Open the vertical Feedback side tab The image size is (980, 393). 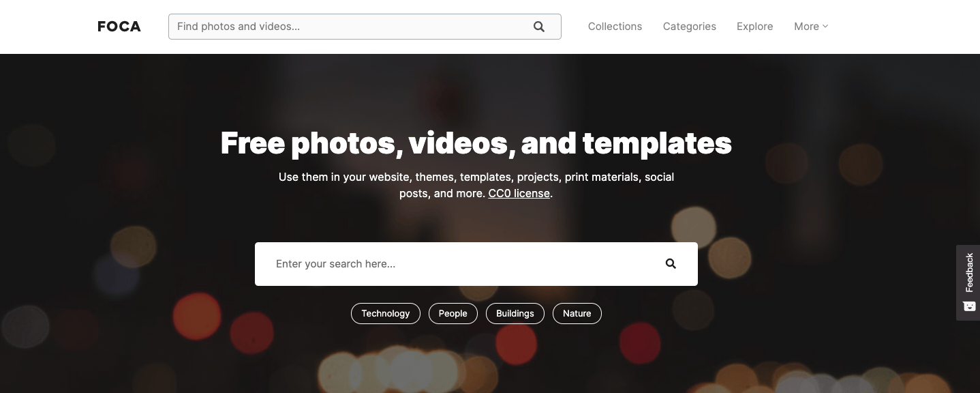969,273
